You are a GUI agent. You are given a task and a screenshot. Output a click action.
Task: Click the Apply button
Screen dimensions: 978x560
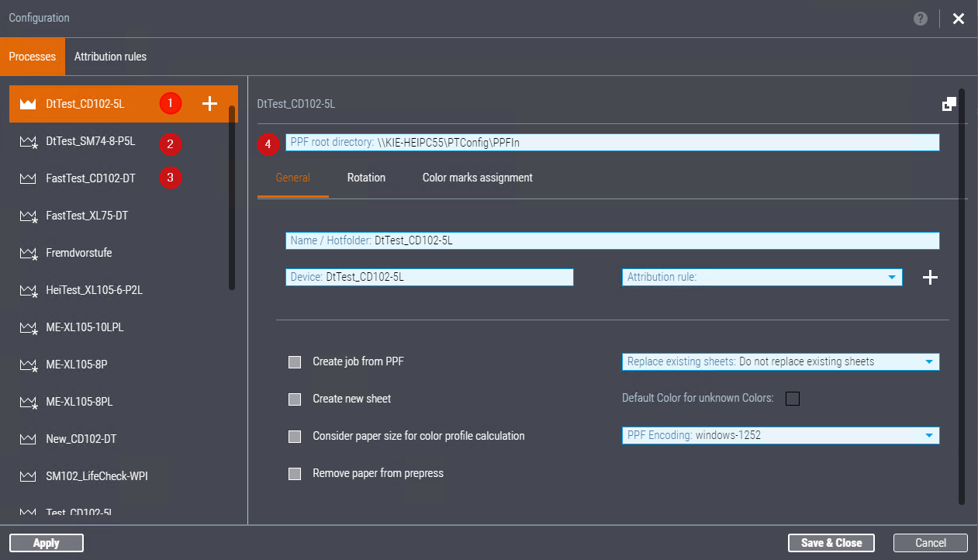[46, 542]
